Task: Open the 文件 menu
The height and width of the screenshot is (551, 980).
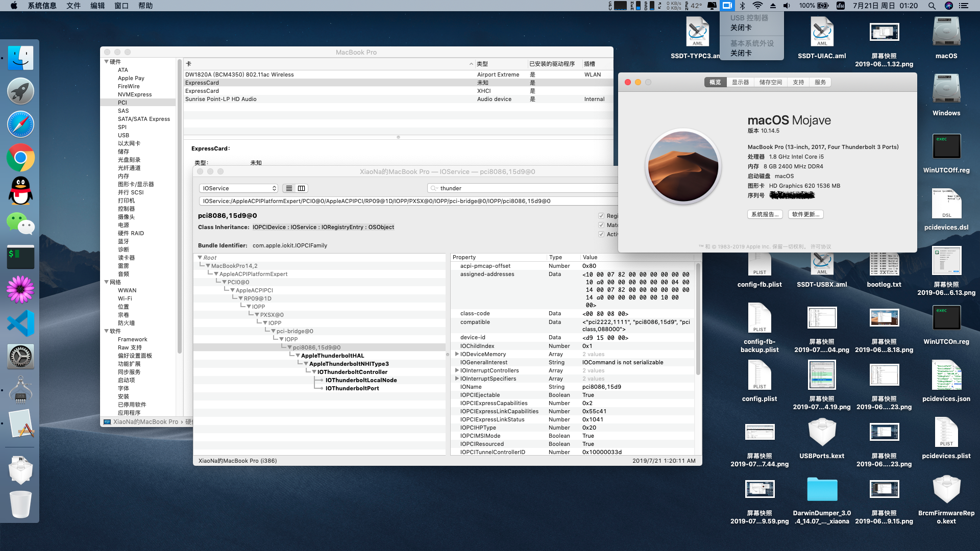Action: pyautogui.click(x=73, y=6)
